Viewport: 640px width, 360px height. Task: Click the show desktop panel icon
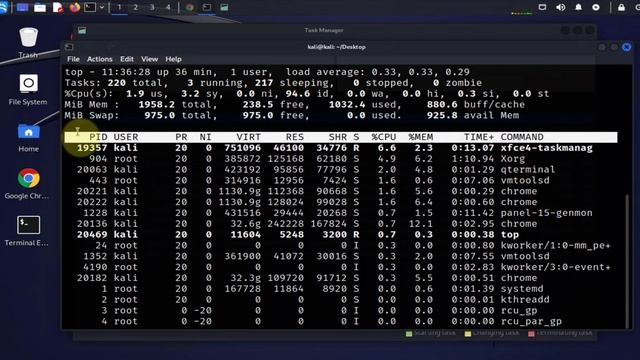coord(22,7)
